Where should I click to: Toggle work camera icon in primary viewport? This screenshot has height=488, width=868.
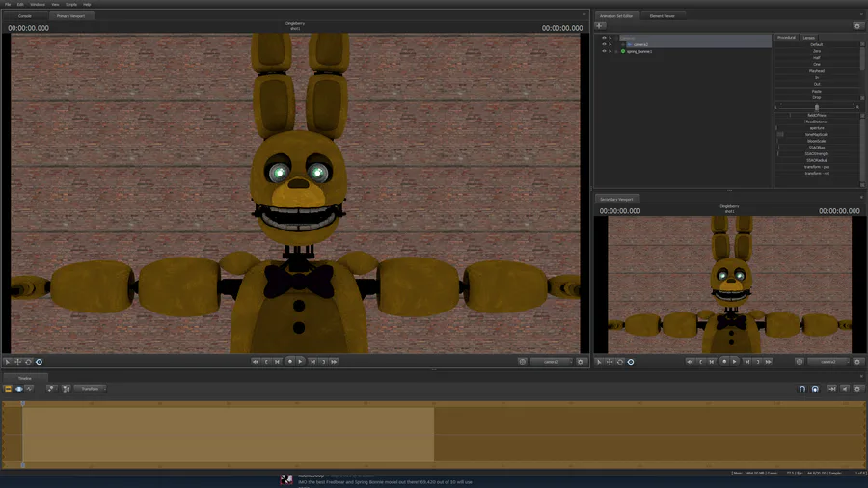pyautogui.click(x=522, y=362)
